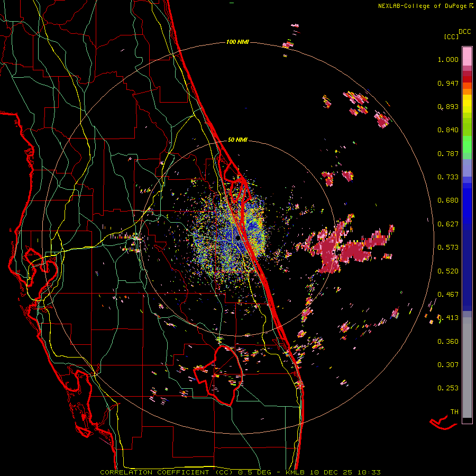Click the KMLB radar site marker at center
Screen dimensions: 476x476
click(237, 239)
